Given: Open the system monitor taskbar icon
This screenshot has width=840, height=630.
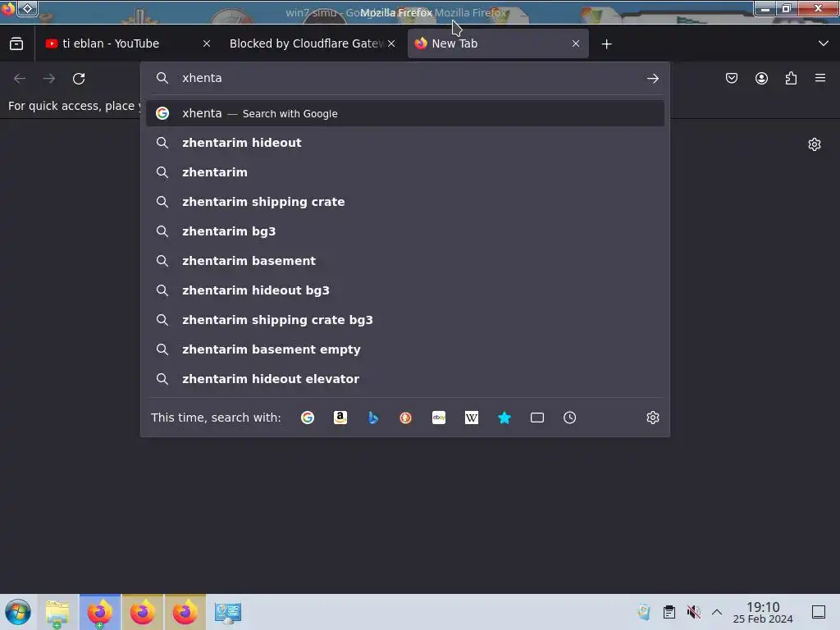Looking at the screenshot, I should tap(228, 612).
